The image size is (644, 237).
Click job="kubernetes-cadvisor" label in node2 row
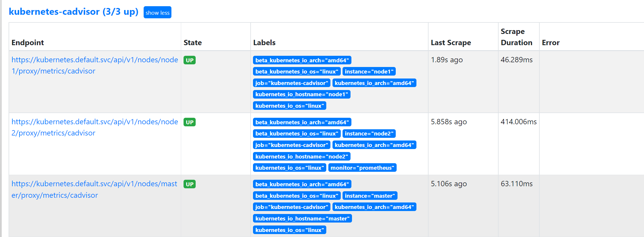[x=291, y=145]
